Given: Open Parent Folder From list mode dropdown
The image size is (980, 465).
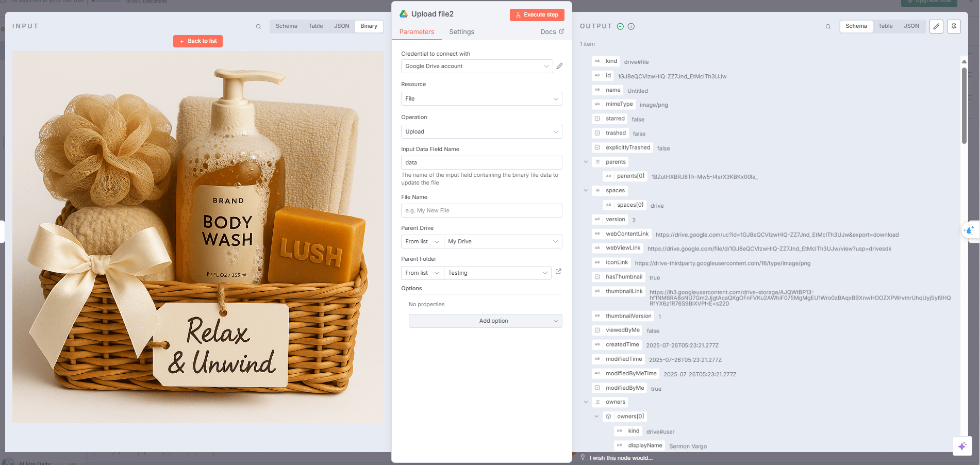Looking at the screenshot, I should coord(422,273).
